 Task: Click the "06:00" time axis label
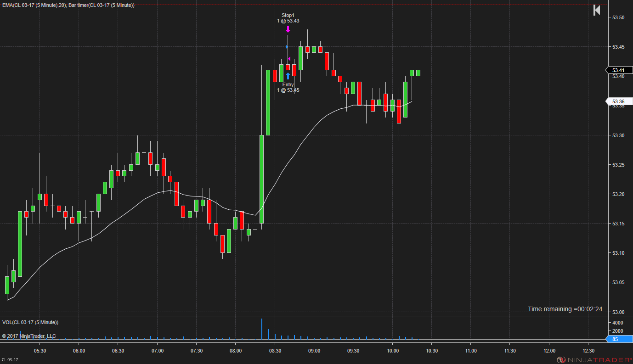79,351
